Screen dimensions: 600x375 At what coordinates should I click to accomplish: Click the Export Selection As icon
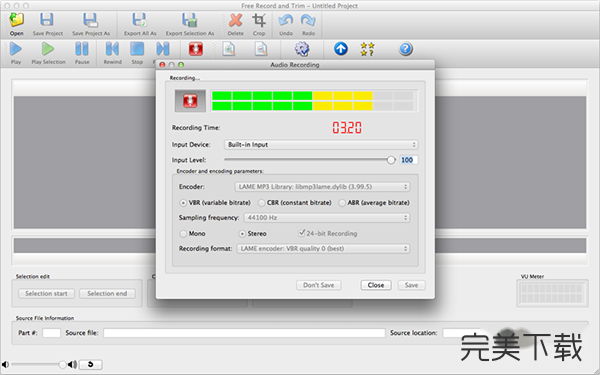(x=189, y=20)
